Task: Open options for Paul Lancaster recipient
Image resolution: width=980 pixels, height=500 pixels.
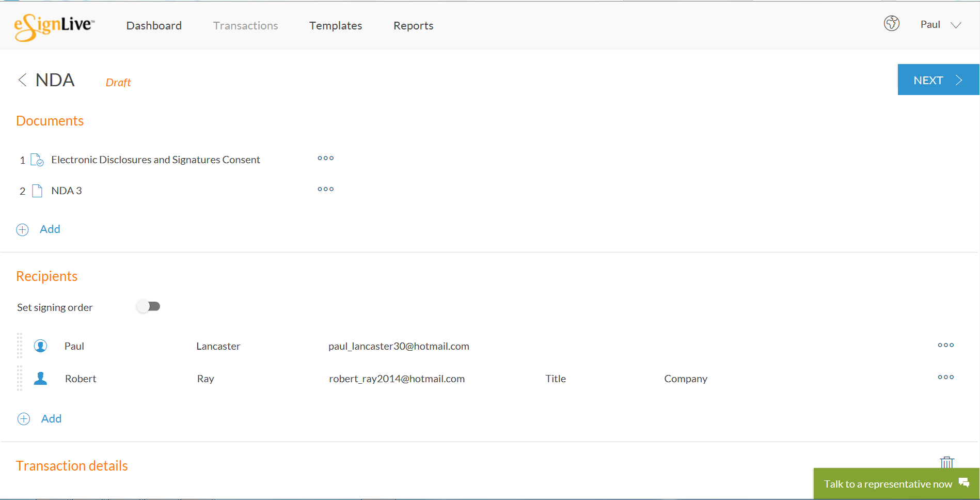Action: coord(945,345)
